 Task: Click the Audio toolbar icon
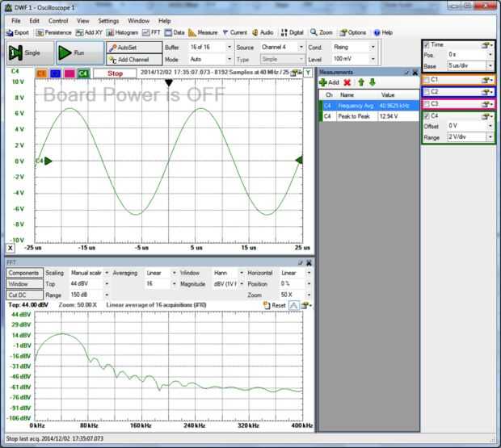coord(262,32)
